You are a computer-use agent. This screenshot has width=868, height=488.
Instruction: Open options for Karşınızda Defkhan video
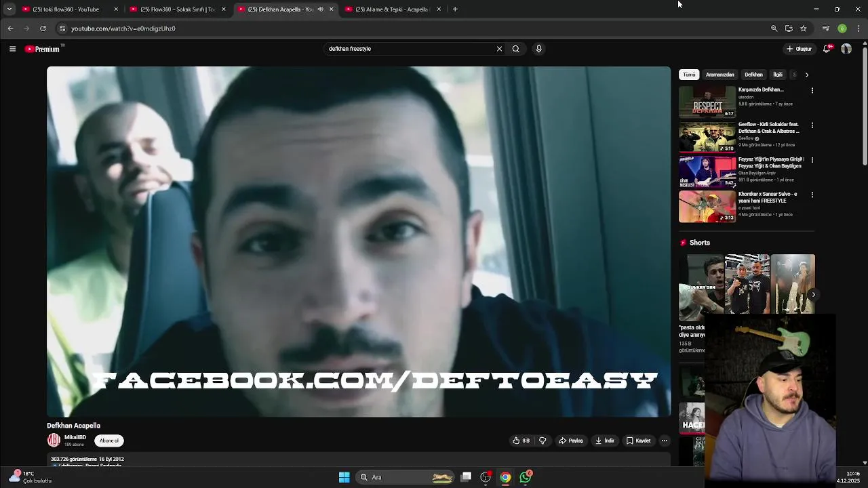[x=812, y=90]
